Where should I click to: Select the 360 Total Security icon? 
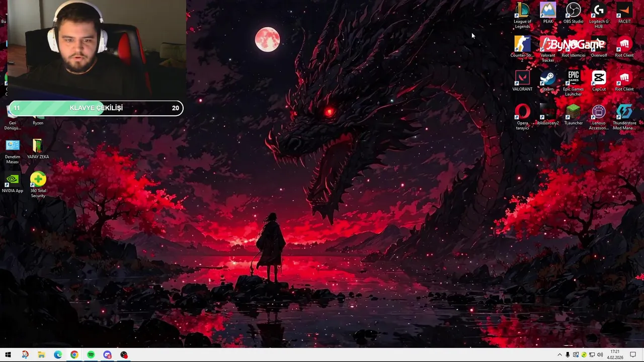point(38,185)
